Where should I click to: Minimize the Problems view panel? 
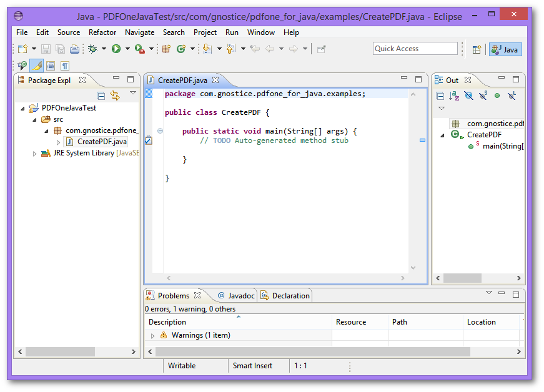502,293
